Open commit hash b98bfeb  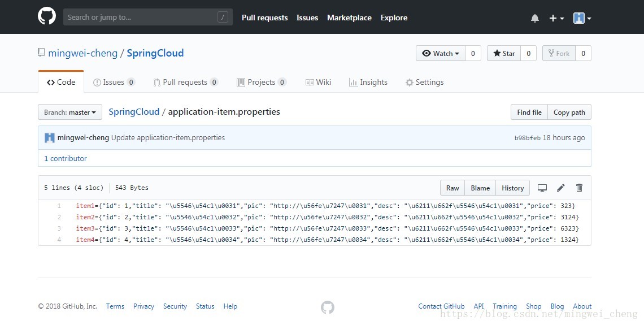point(528,138)
